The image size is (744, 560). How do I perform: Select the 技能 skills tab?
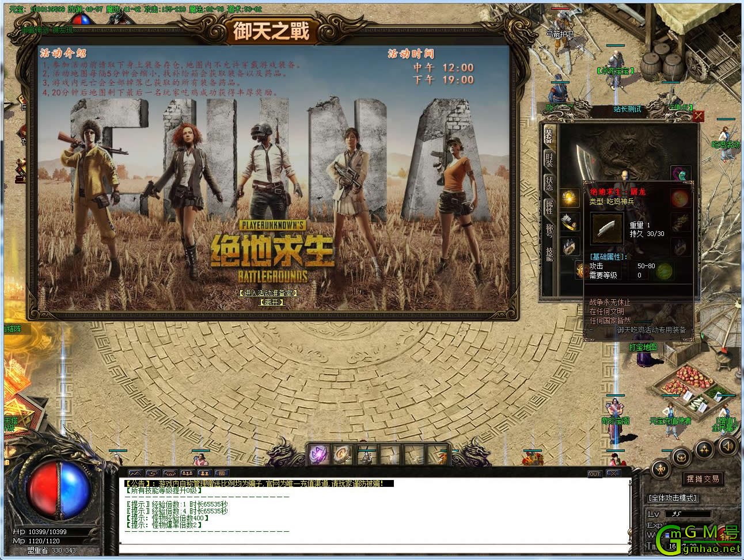[x=549, y=254]
